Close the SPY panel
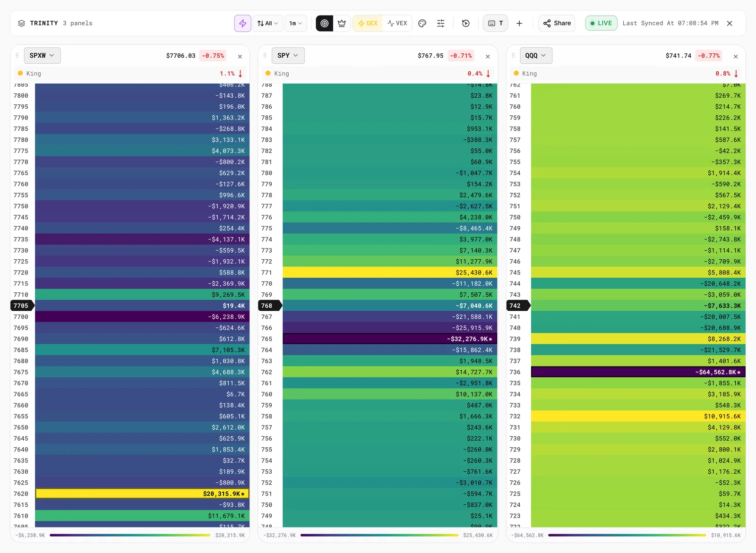 488,56
